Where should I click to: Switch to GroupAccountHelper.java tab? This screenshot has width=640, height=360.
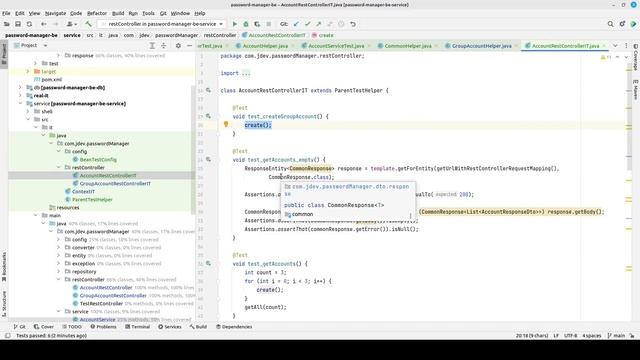coord(481,46)
